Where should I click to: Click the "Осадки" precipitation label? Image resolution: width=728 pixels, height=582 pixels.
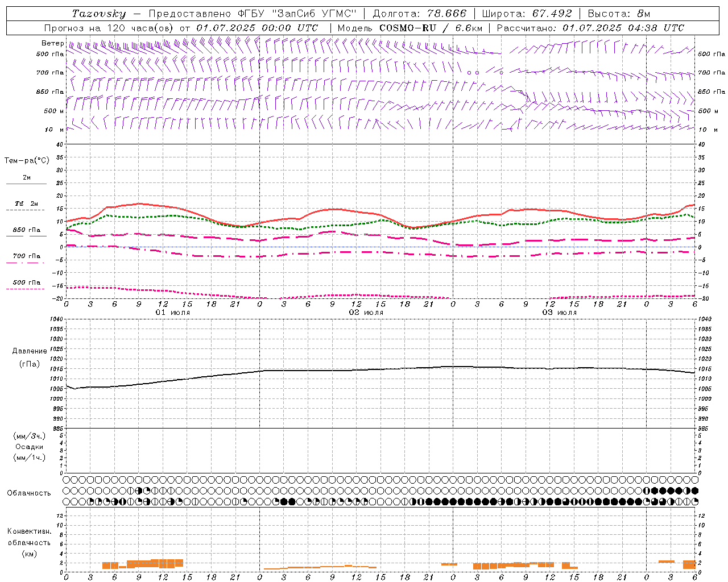pyautogui.click(x=30, y=447)
